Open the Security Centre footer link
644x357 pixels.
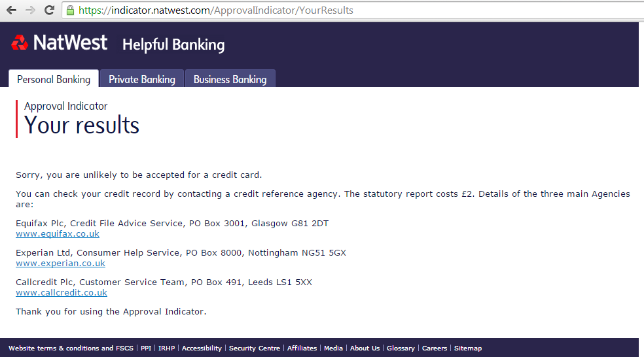[x=254, y=348]
